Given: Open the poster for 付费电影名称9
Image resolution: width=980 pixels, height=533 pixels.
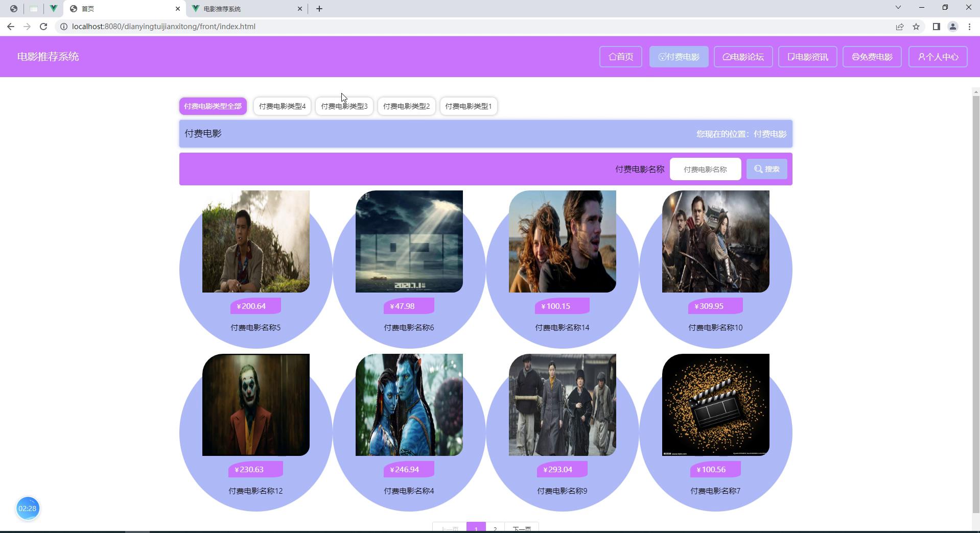Looking at the screenshot, I should (x=563, y=405).
